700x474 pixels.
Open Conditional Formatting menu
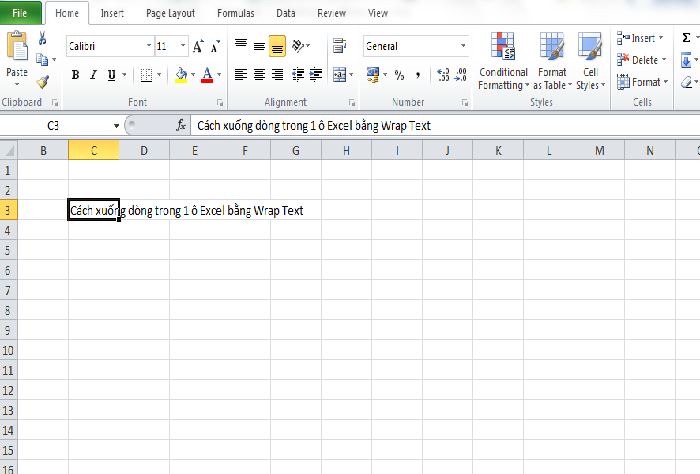(x=503, y=61)
